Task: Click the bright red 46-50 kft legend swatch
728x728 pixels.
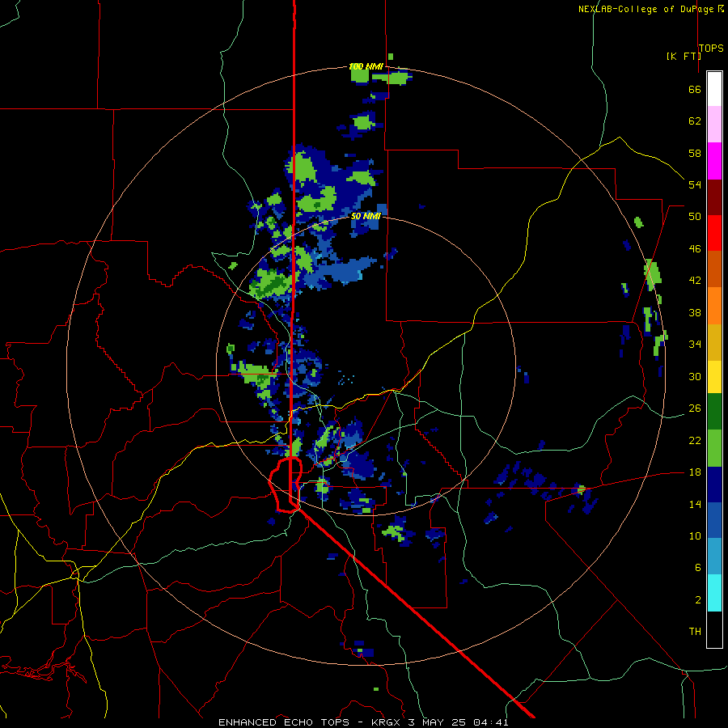Action: (x=714, y=233)
